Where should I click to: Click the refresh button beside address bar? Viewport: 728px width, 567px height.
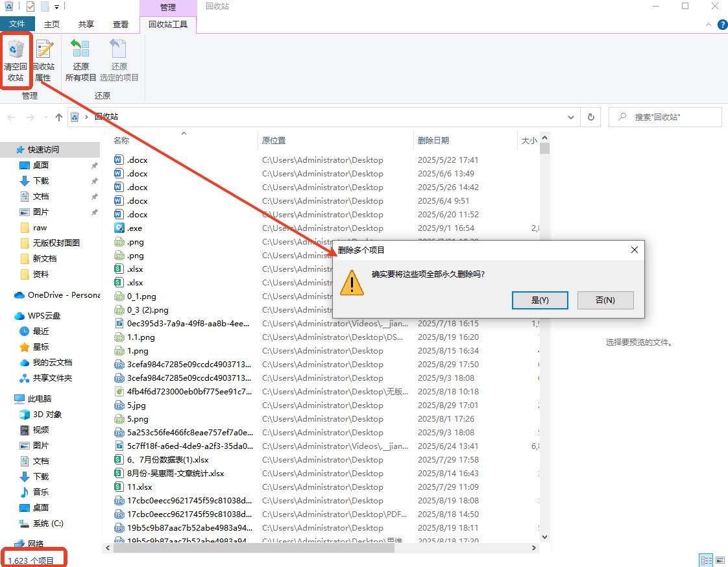pyautogui.click(x=590, y=117)
